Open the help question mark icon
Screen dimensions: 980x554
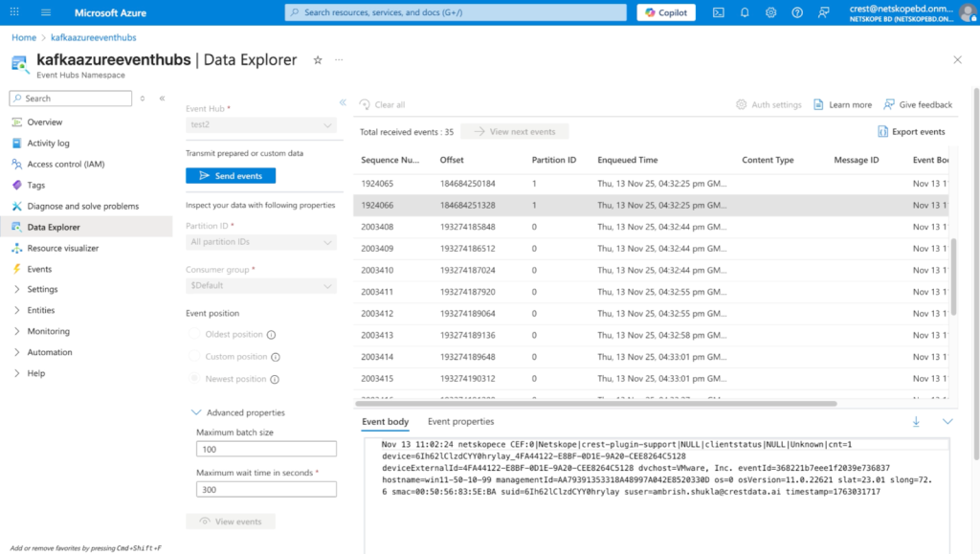pyautogui.click(x=797, y=12)
